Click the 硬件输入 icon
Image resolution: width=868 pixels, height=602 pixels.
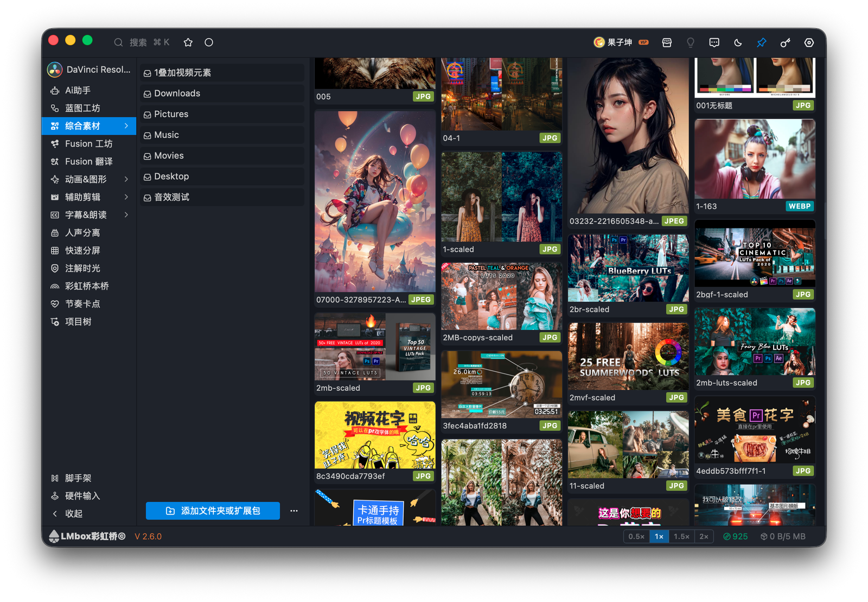(x=55, y=496)
